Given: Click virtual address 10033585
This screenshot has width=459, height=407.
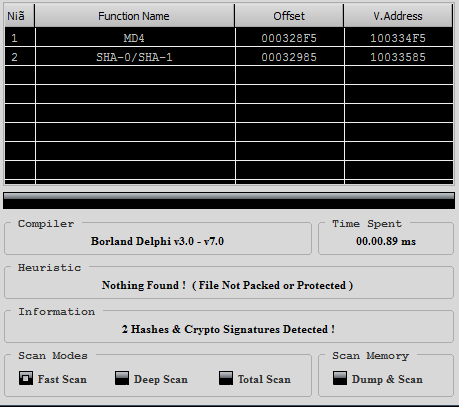Looking at the screenshot, I should point(398,57).
